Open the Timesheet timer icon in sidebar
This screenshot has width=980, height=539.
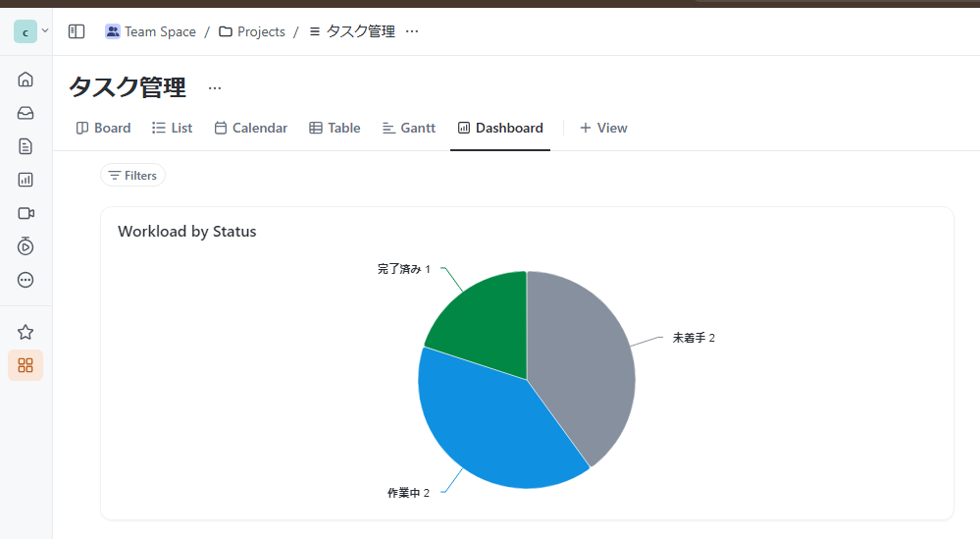[26, 245]
